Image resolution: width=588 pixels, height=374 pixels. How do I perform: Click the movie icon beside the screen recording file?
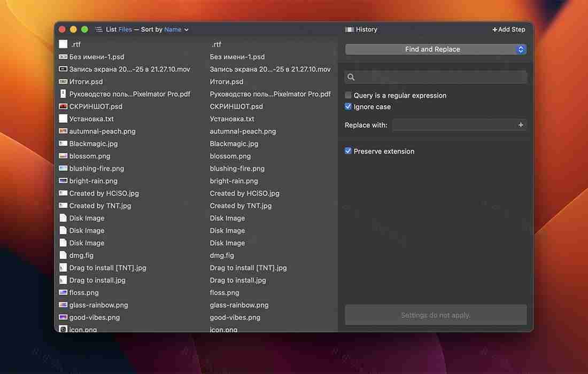[x=64, y=69]
